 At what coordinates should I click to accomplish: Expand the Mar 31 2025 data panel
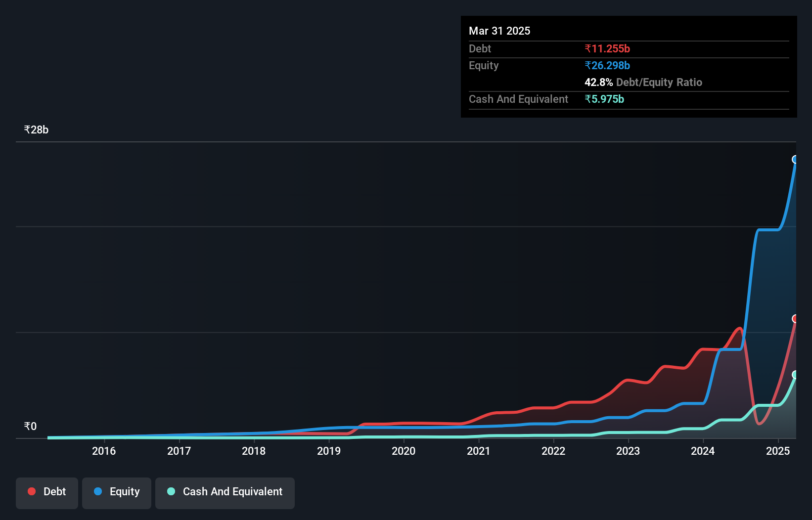pos(499,31)
